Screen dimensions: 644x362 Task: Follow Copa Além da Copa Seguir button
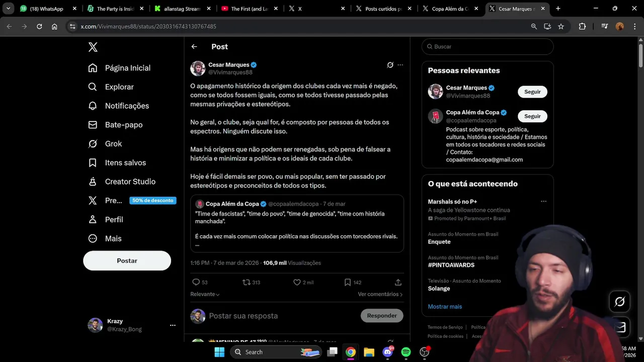coord(532,116)
